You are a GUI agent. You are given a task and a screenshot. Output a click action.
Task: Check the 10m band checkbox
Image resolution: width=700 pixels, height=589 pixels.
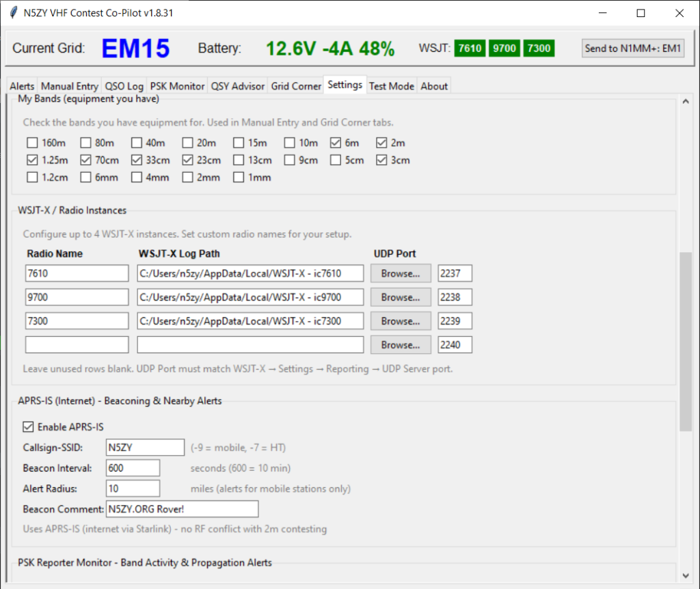coord(290,143)
